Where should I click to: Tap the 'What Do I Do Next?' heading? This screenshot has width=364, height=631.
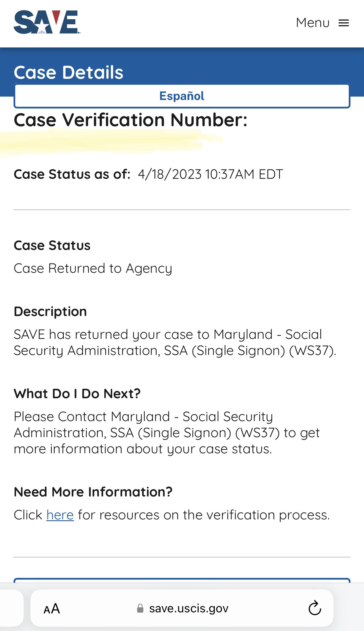tap(77, 394)
